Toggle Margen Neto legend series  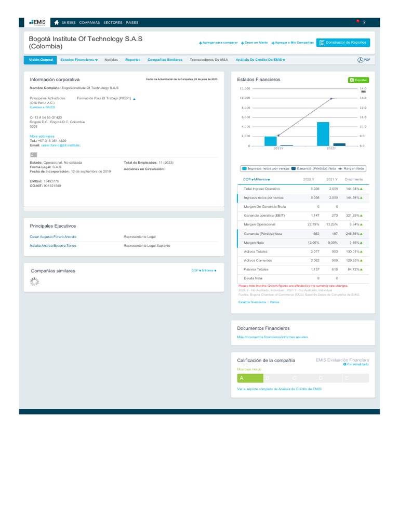[x=351, y=169]
